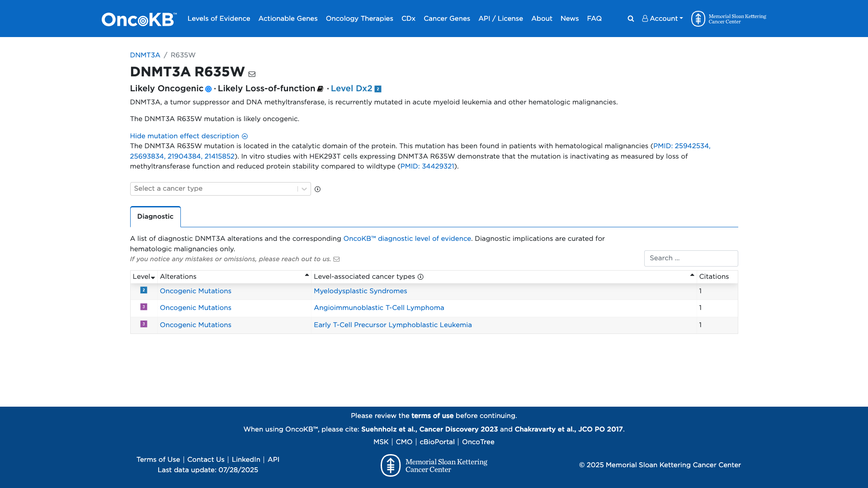868x488 pixels.
Task: Click citation count for Myelodysplastic Syndromes row
Action: click(700, 291)
